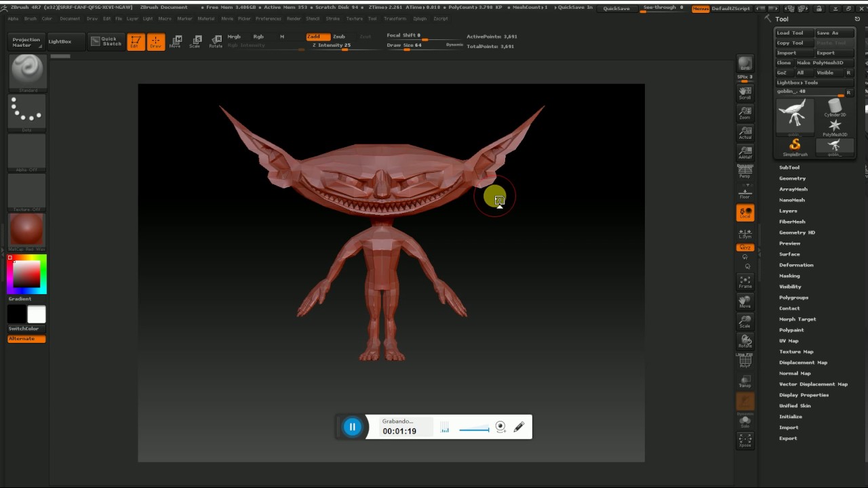Toggle L.Sym local symmetry
Screen dimensions: 868x488
point(745,233)
